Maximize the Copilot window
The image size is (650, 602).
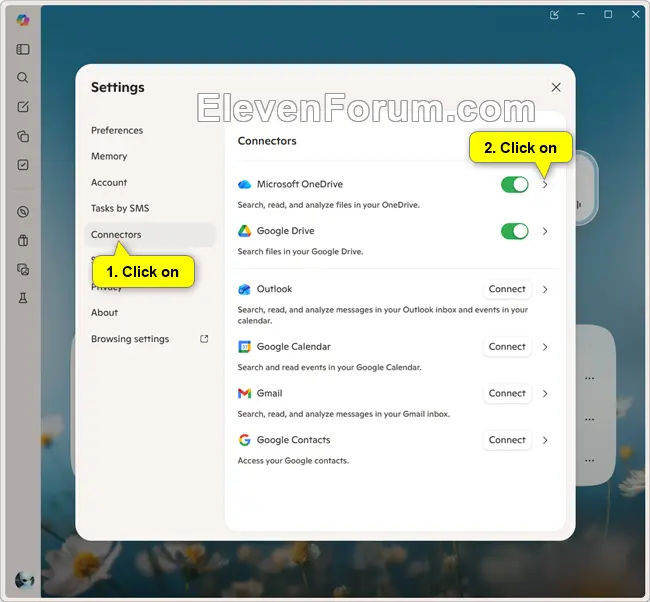[608, 15]
